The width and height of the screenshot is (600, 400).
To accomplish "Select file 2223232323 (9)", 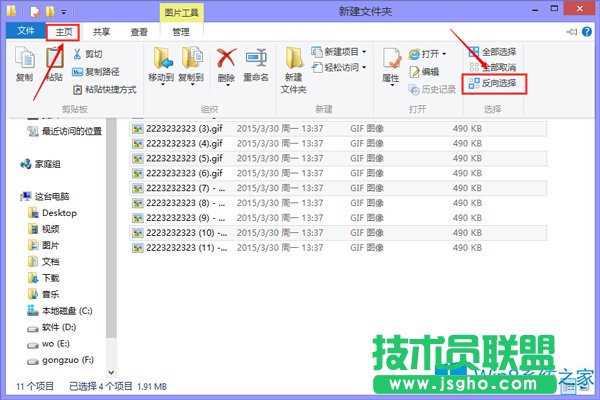I will click(x=338, y=218).
